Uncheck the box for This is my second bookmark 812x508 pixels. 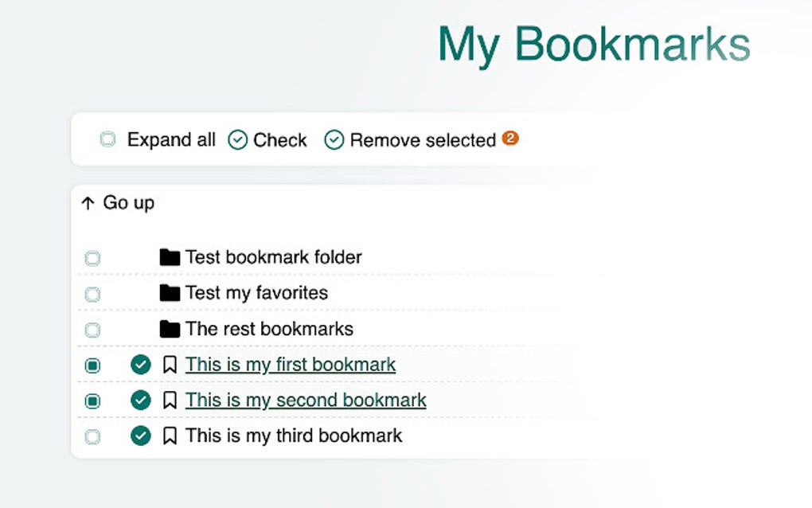pyautogui.click(x=92, y=401)
